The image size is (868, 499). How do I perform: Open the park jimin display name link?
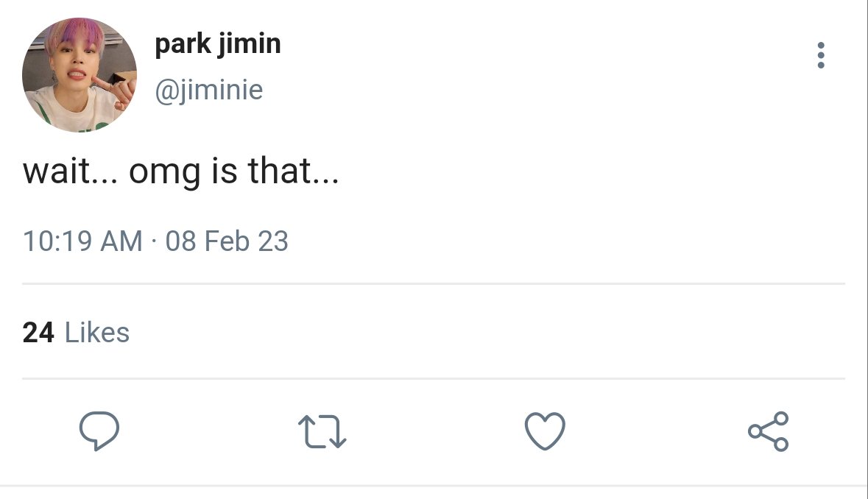pos(218,43)
